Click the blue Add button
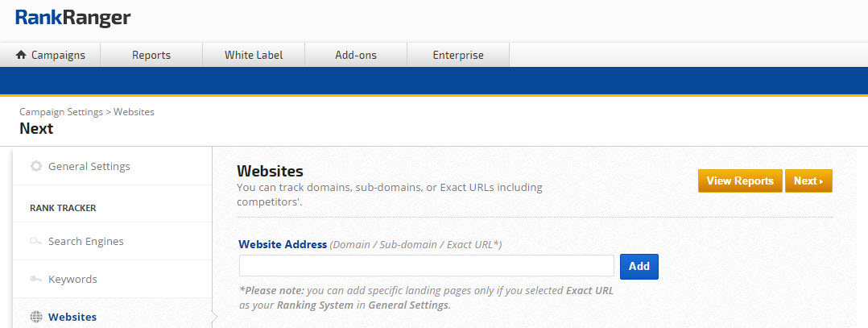 (x=639, y=267)
